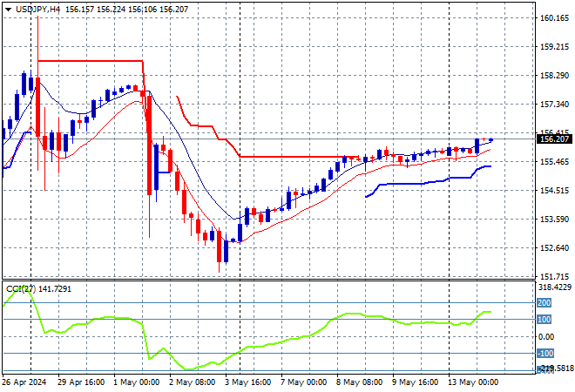Screen dimensions: 575x392
Task: Click the 1 May 00:00 time label
Action: pos(136,382)
